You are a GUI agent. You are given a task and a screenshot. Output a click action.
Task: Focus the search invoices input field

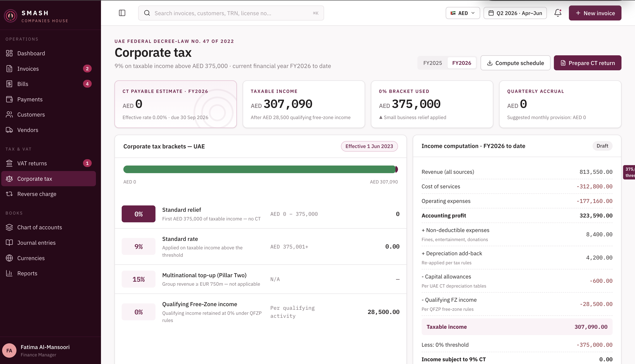coord(231,13)
